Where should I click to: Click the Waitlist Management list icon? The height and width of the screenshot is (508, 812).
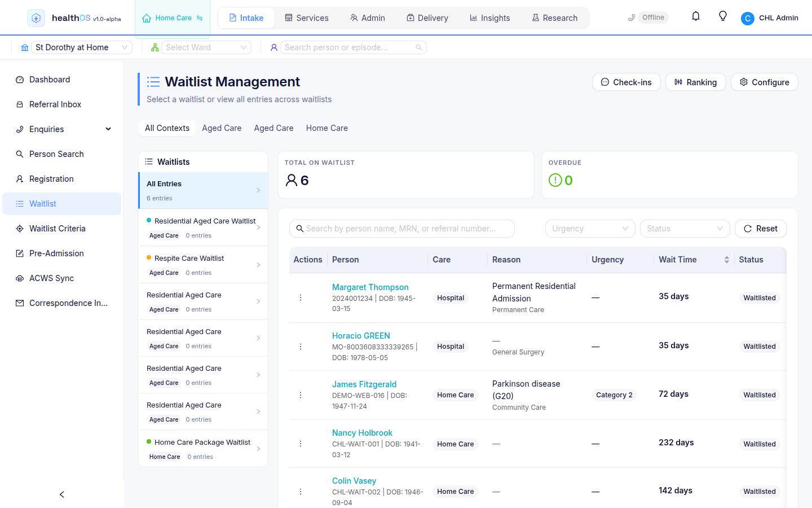click(x=153, y=82)
